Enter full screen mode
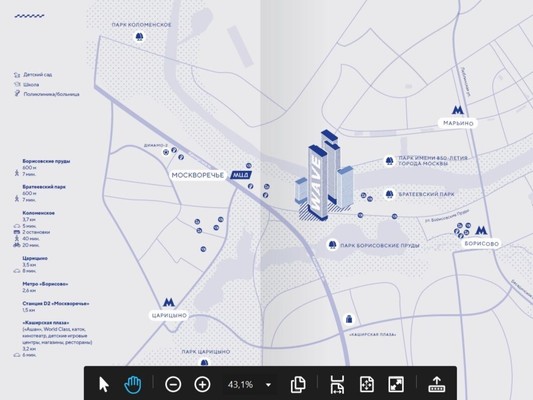 (x=396, y=385)
